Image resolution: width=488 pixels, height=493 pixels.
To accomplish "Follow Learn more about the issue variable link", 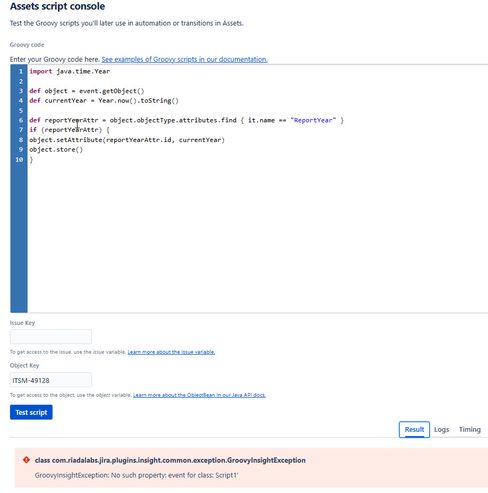I will point(171,352).
